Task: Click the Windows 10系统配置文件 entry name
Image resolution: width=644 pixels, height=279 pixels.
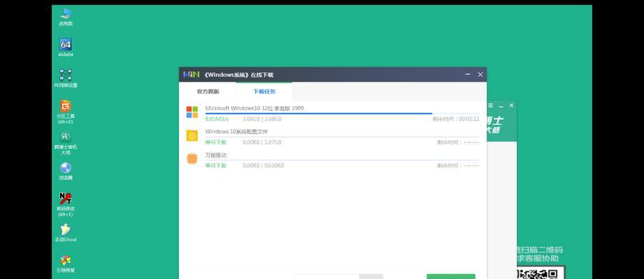Action: (x=236, y=132)
